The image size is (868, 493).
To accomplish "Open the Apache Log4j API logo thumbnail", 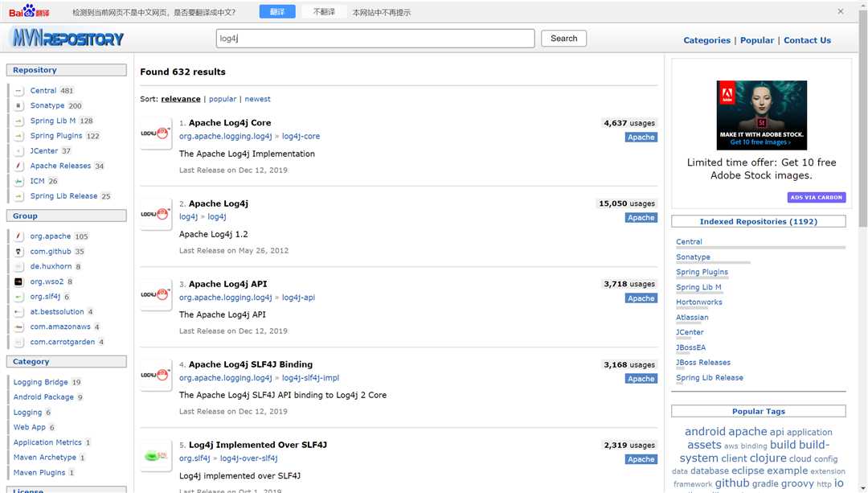I will pos(156,294).
